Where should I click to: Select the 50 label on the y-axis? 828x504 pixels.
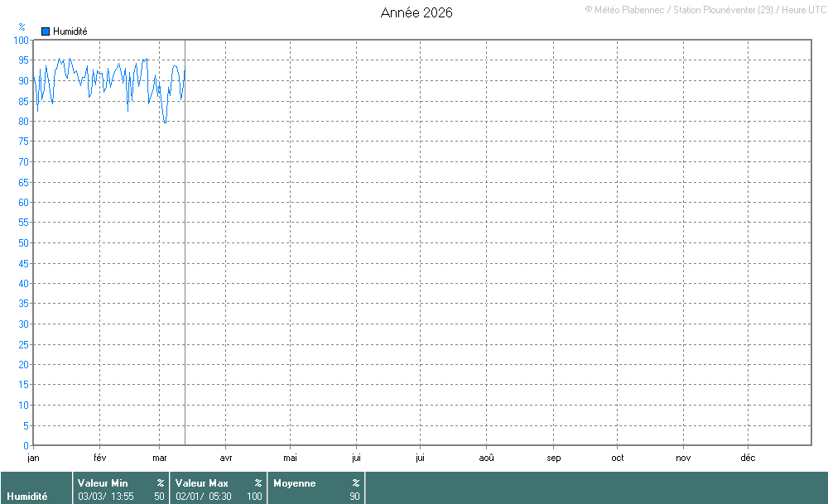coord(24,242)
